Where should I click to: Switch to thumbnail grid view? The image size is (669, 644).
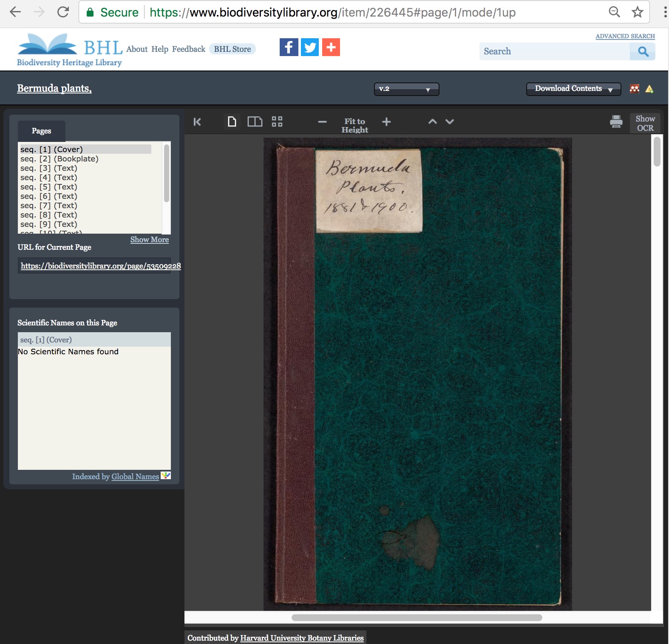277,122
